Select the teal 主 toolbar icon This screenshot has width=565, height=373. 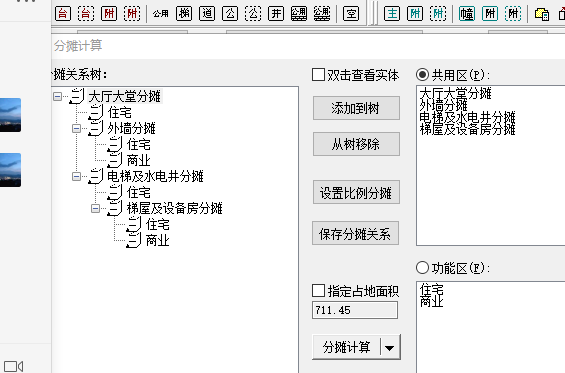[392, 14]
